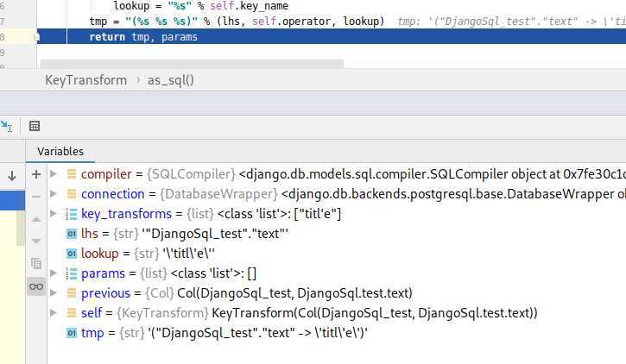Toggle the glasses Show Watches icon
Image resolution: width=626 pixels, height=364 pixels.
[x=36, y=286]
